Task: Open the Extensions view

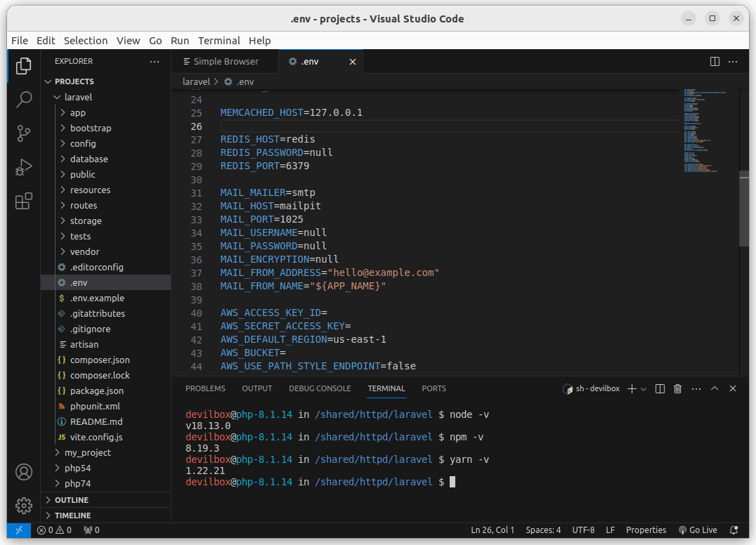Action: tap(24, 202)
